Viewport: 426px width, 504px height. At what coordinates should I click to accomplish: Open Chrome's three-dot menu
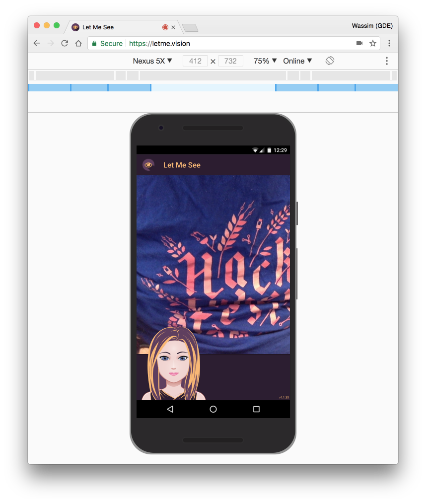tap(389, 43)
